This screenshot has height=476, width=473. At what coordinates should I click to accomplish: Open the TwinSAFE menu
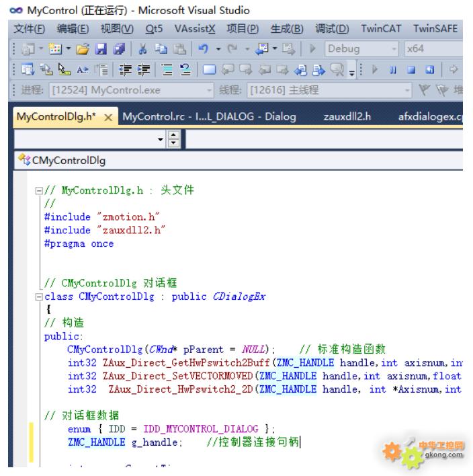pyautogui.click(x=435, y=29)
